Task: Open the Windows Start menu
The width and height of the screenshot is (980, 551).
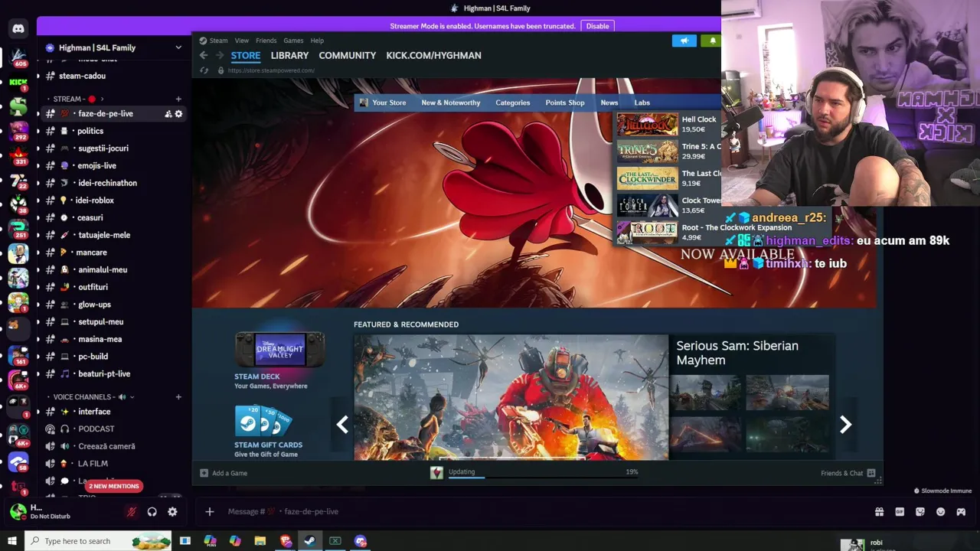Action: tap(11, 541)
